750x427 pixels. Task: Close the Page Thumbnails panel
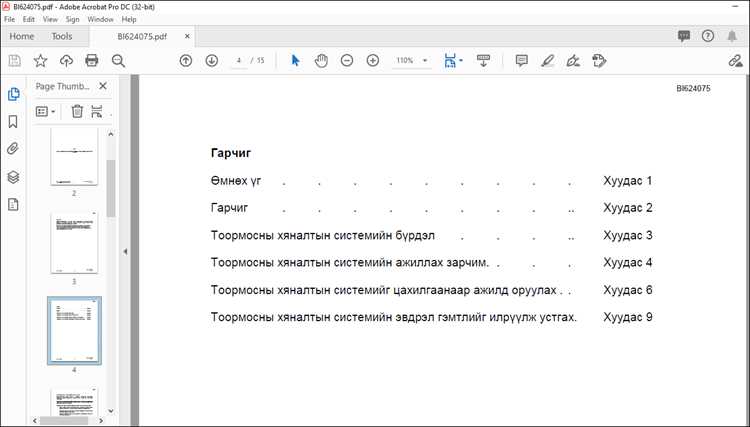tap(103, 86)
